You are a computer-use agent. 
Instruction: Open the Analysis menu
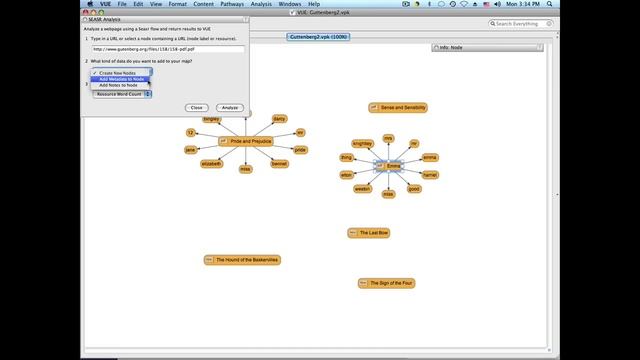click(x=261, y=4)
